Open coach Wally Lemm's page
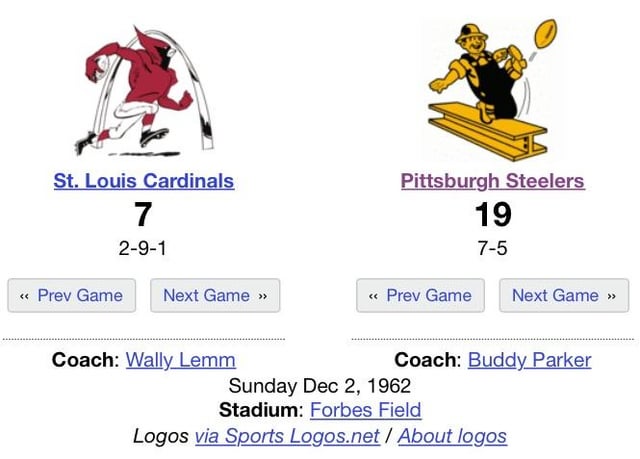This screenshot has height=459, width=640. click(180, 360)
